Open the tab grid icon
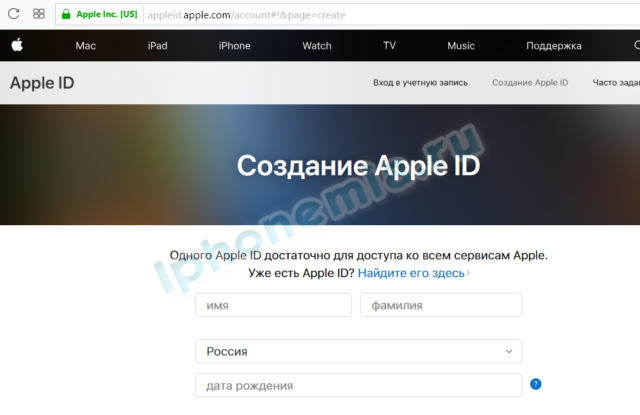This screenshot has width=640, height=415. 39,14
